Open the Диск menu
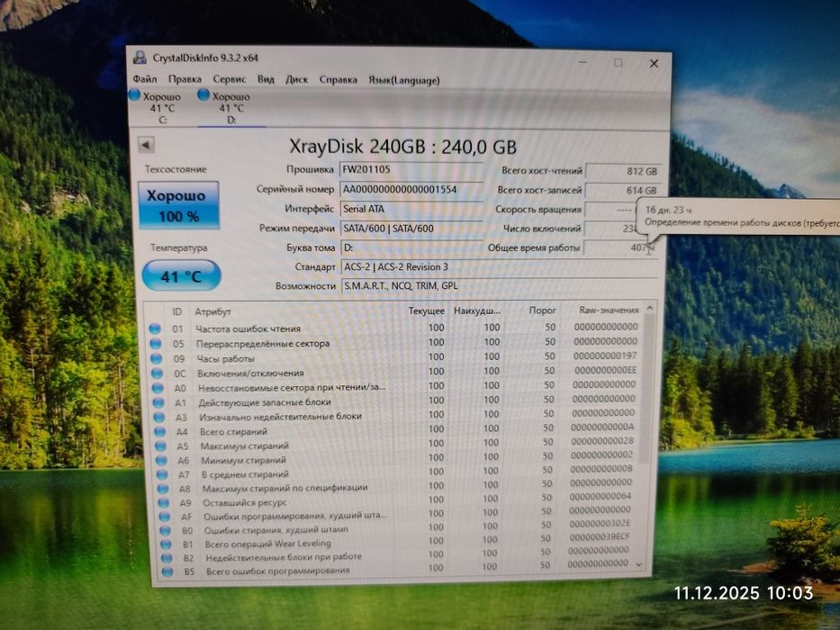The image size is (840, 630). point(297,79)
